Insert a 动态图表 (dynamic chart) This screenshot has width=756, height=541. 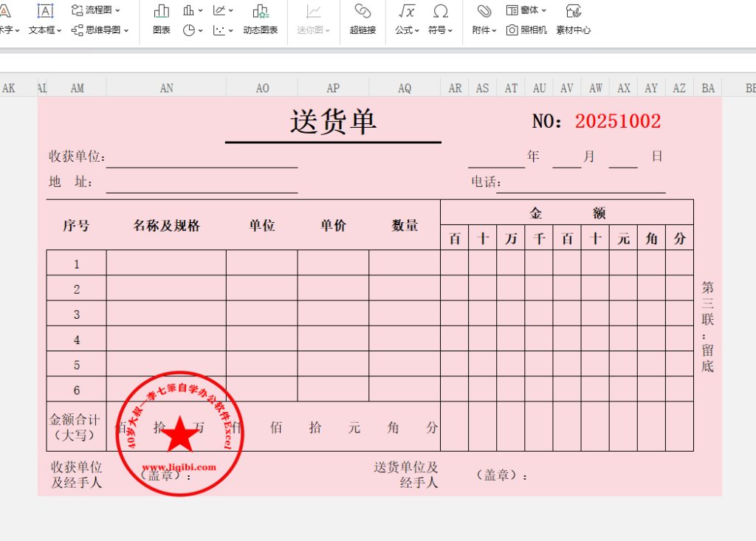click(260, 13)
